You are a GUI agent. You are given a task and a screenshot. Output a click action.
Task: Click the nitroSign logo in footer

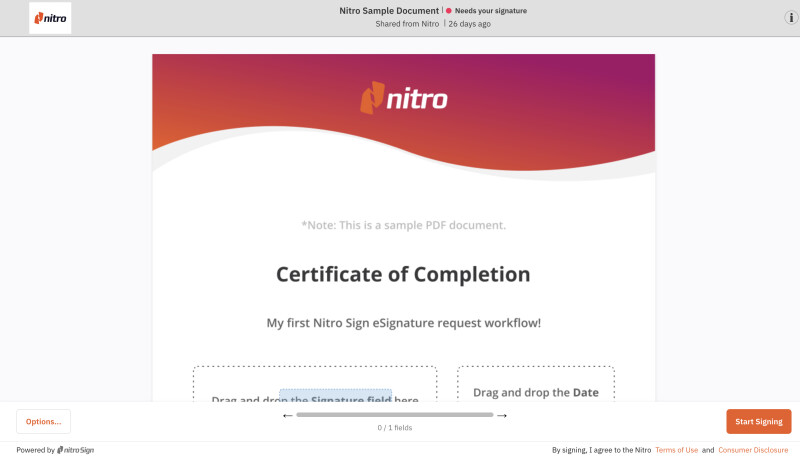[x=75, y=450]
